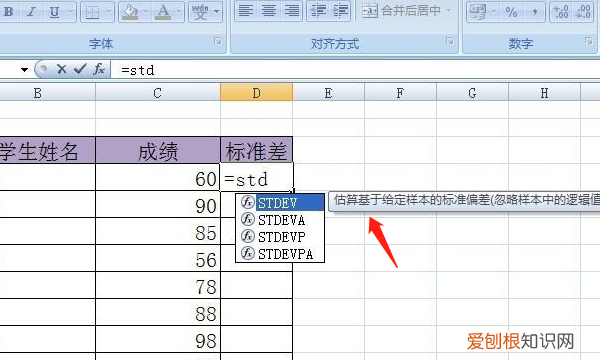The image size is (600, 360).
Task: Open the Name Box dropdown arrow
Action: pos(24,70)
